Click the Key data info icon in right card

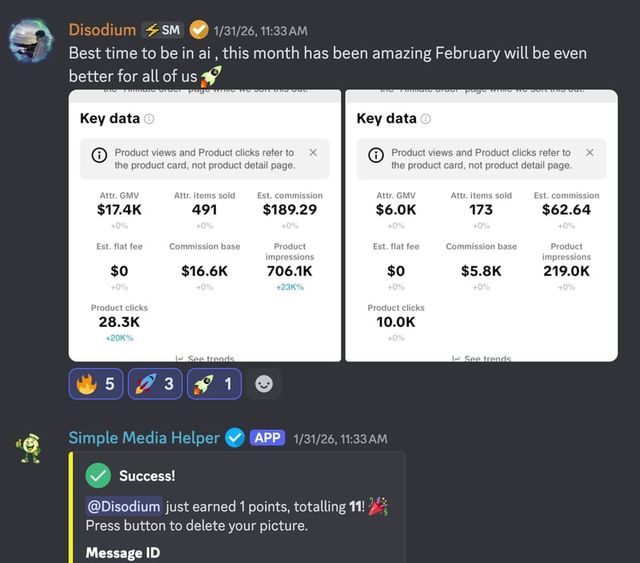point(426,119)
